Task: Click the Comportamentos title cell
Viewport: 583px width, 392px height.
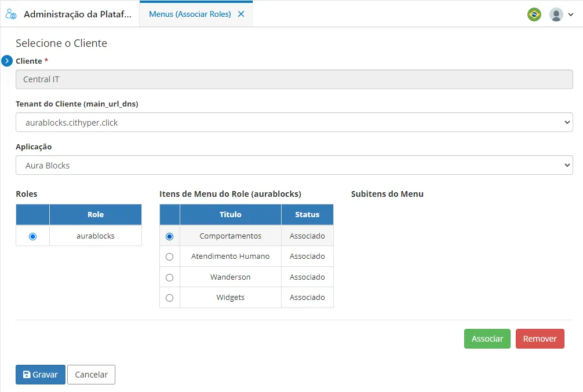Action: (x=231, y=236)
